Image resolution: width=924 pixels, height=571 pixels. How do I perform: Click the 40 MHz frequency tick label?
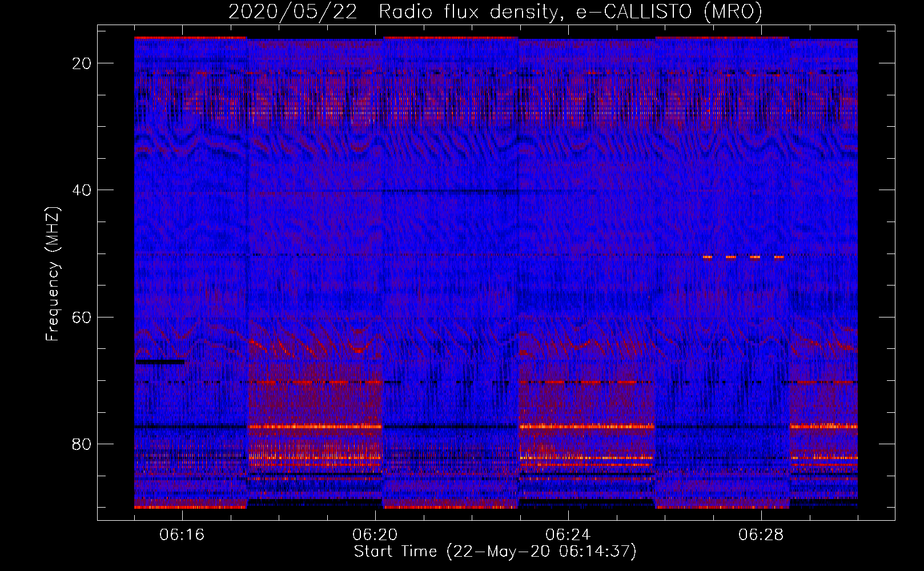click(82, 190)
